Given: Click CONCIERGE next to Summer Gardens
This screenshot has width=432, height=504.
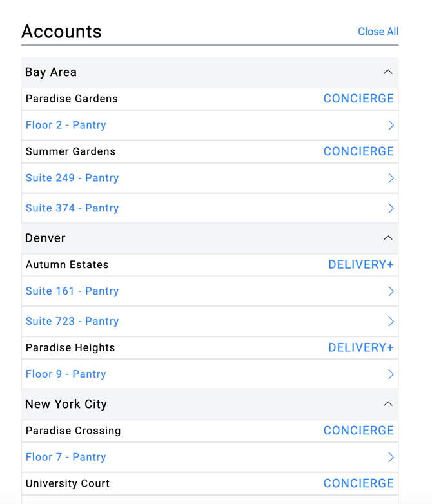Looking at the screenshot, I should pos(358,151).
